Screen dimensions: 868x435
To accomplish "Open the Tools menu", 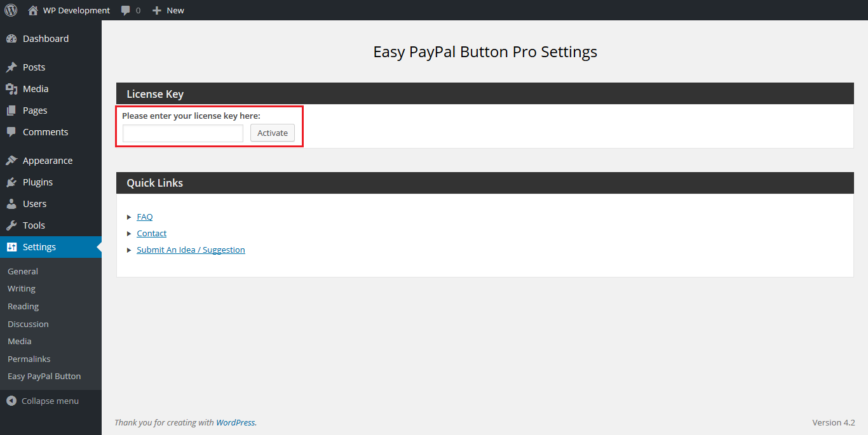I will click(x=51, y=225).
